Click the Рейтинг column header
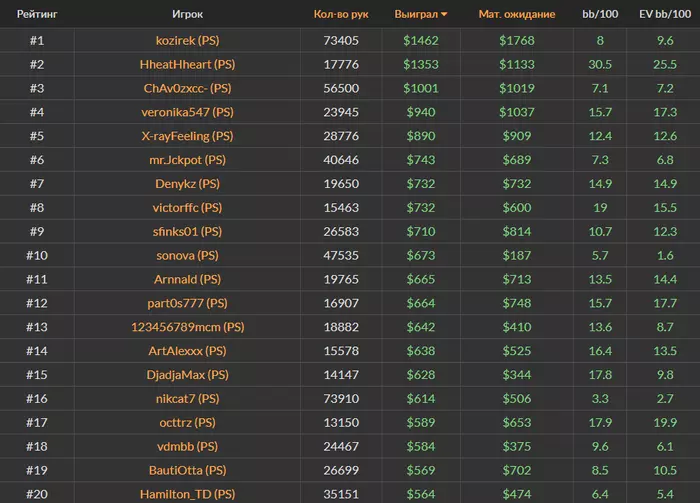Viewport: 700px width, 503px height. [37, 15]
